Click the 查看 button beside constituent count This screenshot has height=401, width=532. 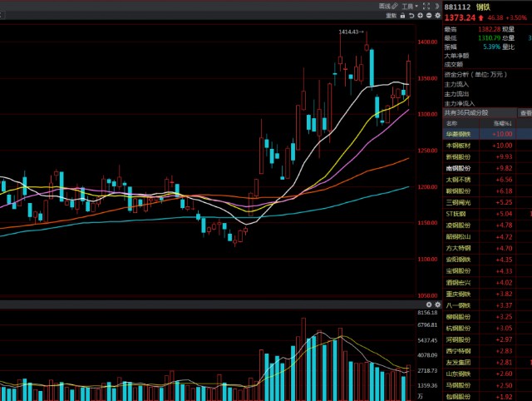pos(525,112)
